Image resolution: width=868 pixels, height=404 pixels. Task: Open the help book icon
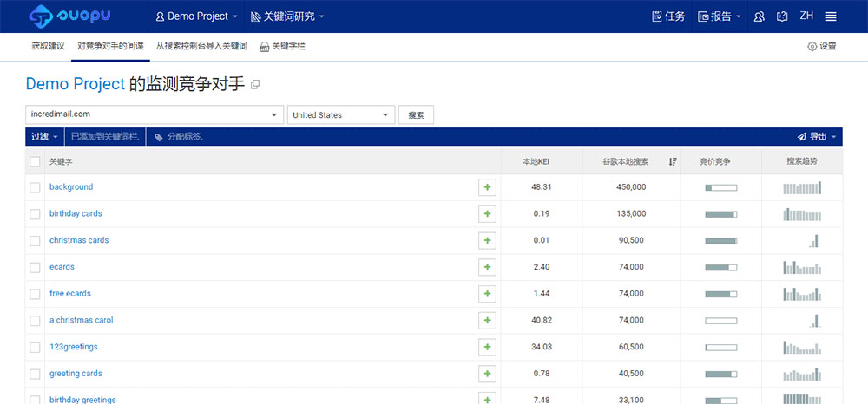point(782,16)
